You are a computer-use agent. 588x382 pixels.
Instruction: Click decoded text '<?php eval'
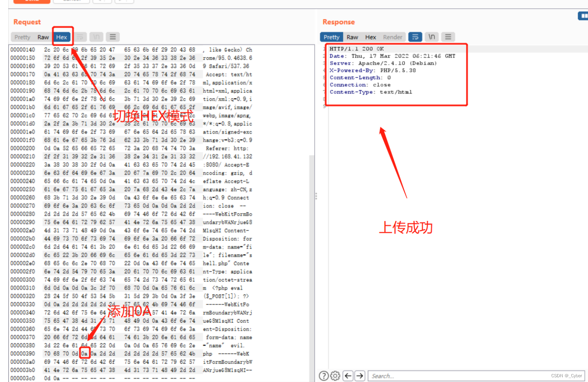coord(227,288)
